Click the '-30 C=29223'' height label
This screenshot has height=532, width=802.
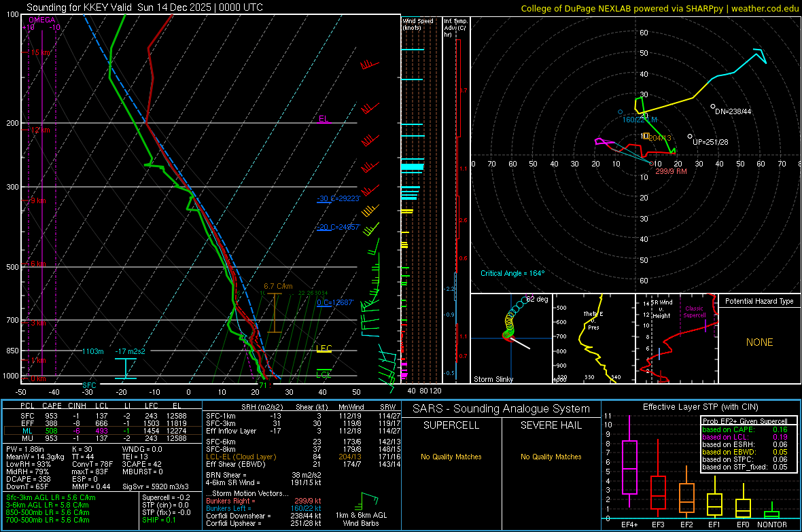pyautogui.click(x=338, y=198)
